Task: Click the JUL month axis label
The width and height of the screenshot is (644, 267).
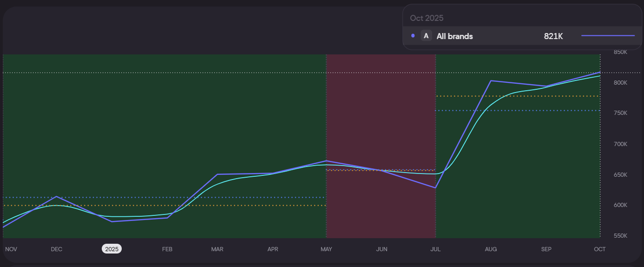Action: (435, 249)
